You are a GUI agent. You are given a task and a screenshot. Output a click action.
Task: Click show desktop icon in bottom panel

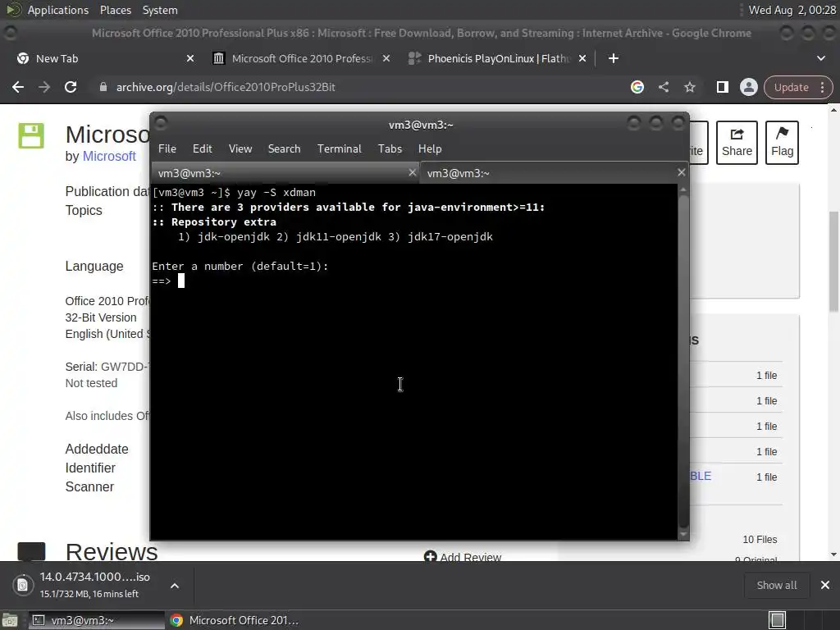tap(10, 620)
